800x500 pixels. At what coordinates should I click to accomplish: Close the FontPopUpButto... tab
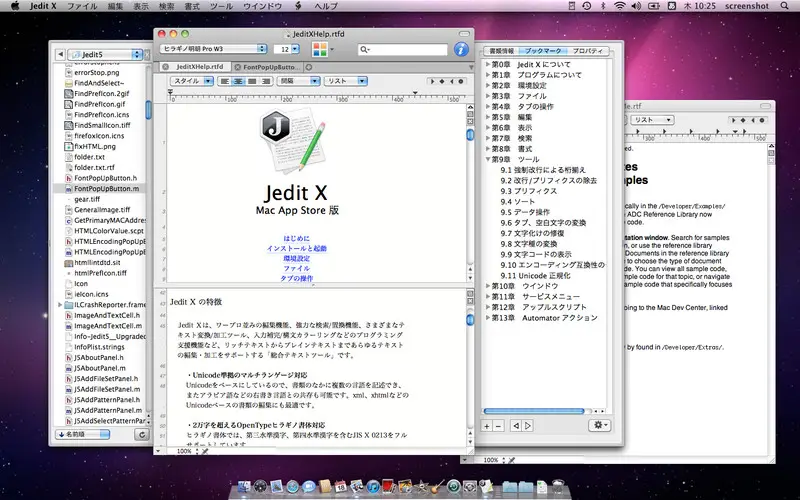(237, 67)
